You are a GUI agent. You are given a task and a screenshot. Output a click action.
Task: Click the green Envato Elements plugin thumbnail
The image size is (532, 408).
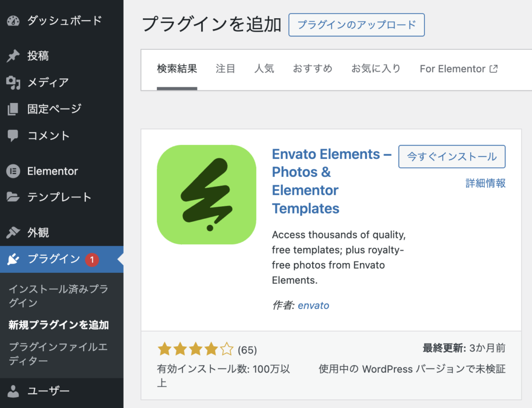click(x=207, y=194)
